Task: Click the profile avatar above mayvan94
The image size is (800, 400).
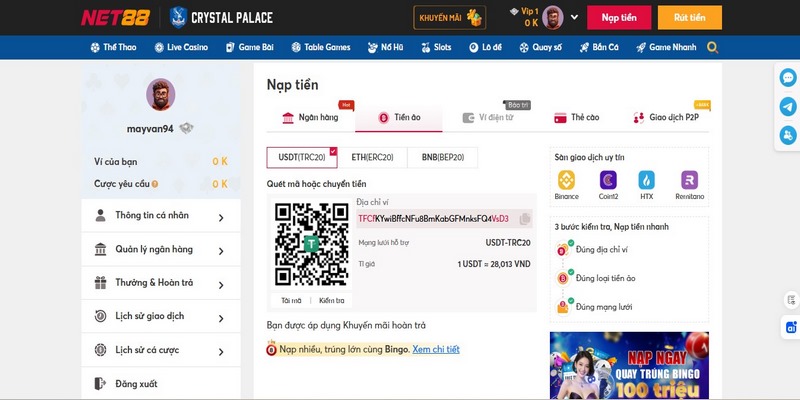Action: pyautogui.click(x=161, y=94)
